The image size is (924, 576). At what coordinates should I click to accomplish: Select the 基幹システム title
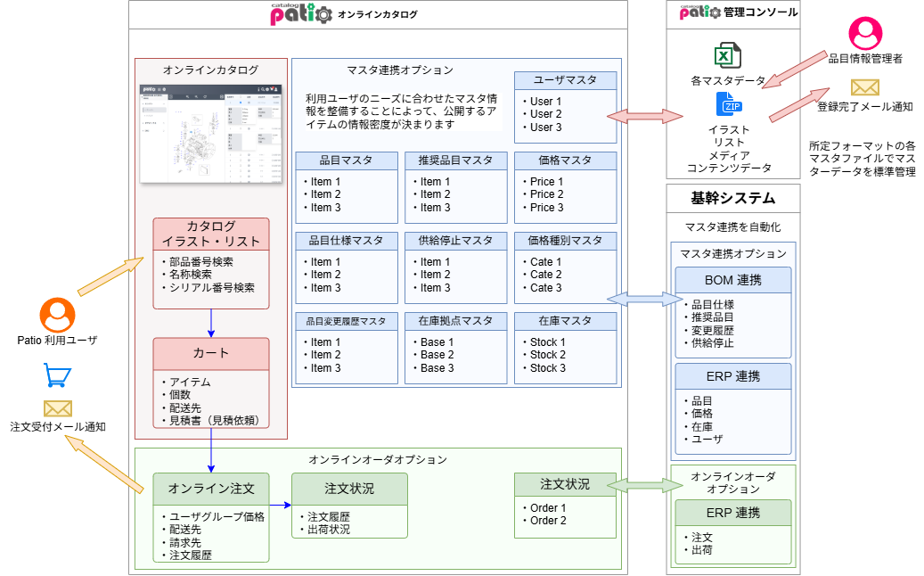[733, 198]
